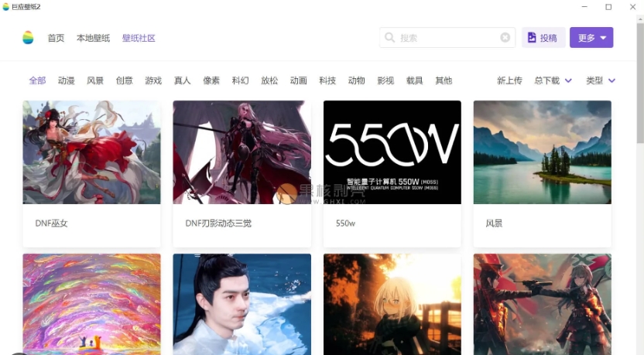
Task: Click the DNF刃影动态三觉 title text
Action: click(218, 224)
